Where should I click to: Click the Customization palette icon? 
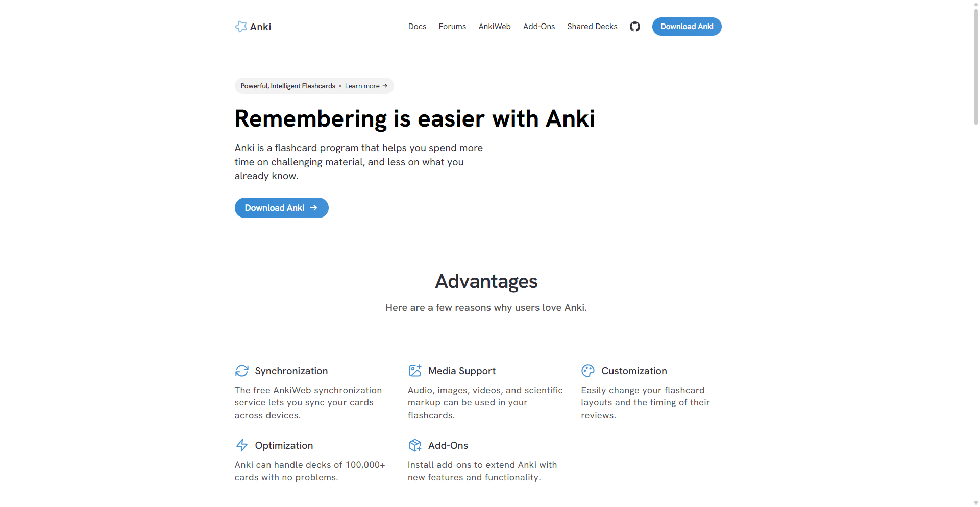[588, 371]
